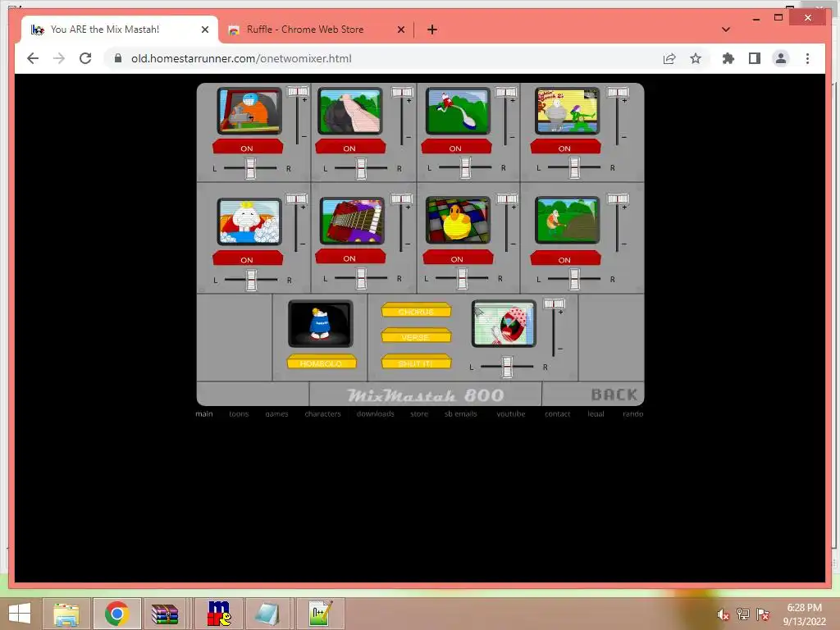Click pan slider under singing mouth channel

507,367
